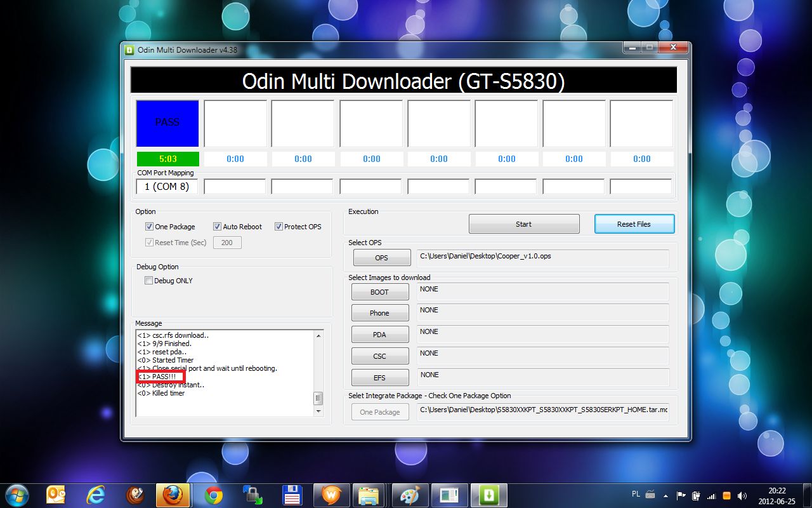812x508 pixels.
Task: Click the volume speaker tray icon
Action: [x=741, y=495]
